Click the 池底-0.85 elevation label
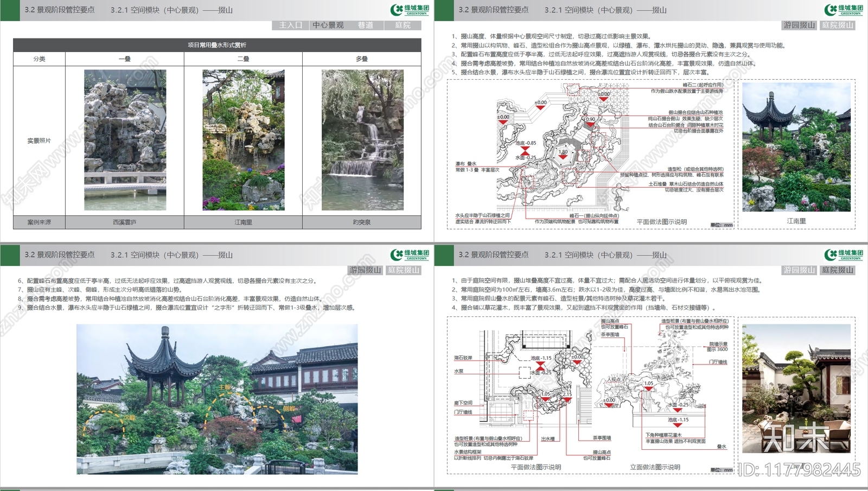Viewport: 868px width, 491px height. (525, 143)
